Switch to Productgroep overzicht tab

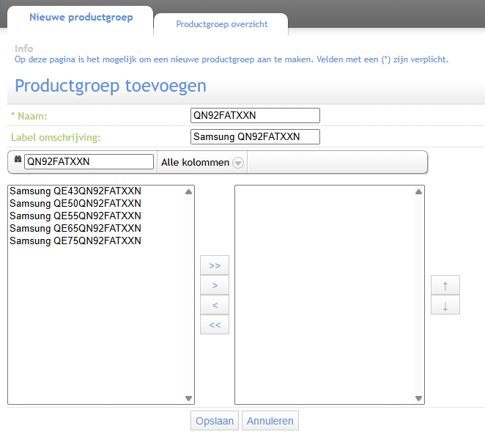(x=221, y=24)
